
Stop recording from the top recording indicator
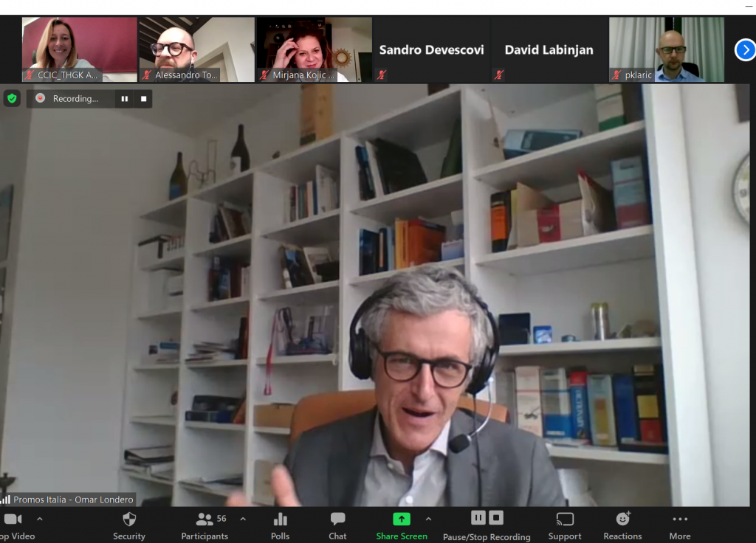click(144, 99)
